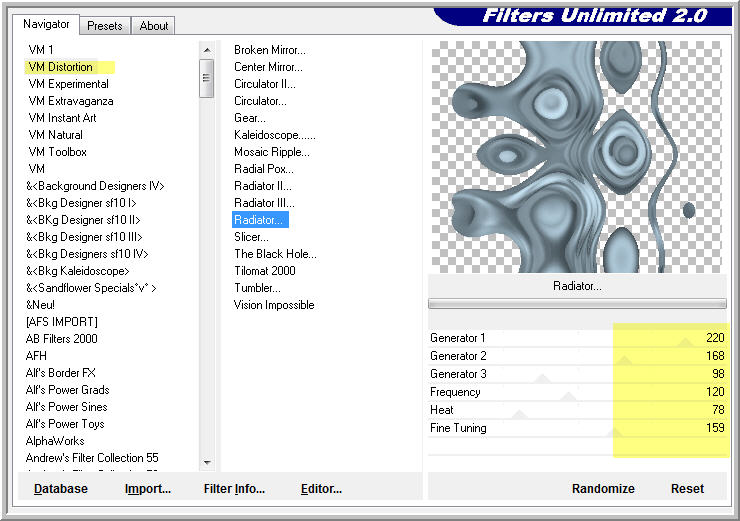This screenshot has height=521, width=740.
Task: Click the Radiator filter preview image
Action: (577, 157)
